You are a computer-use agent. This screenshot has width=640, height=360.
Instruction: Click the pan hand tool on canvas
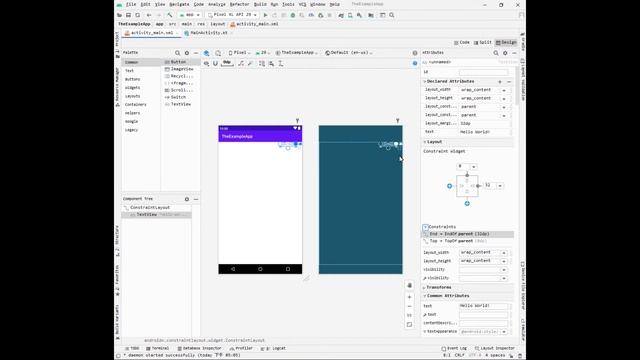[409, 285]
